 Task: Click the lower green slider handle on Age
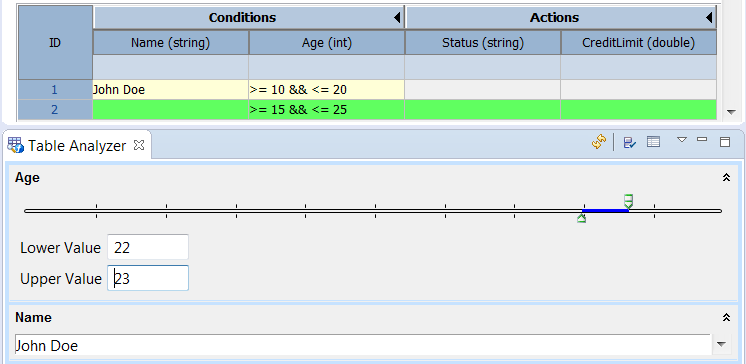(581, 218)
